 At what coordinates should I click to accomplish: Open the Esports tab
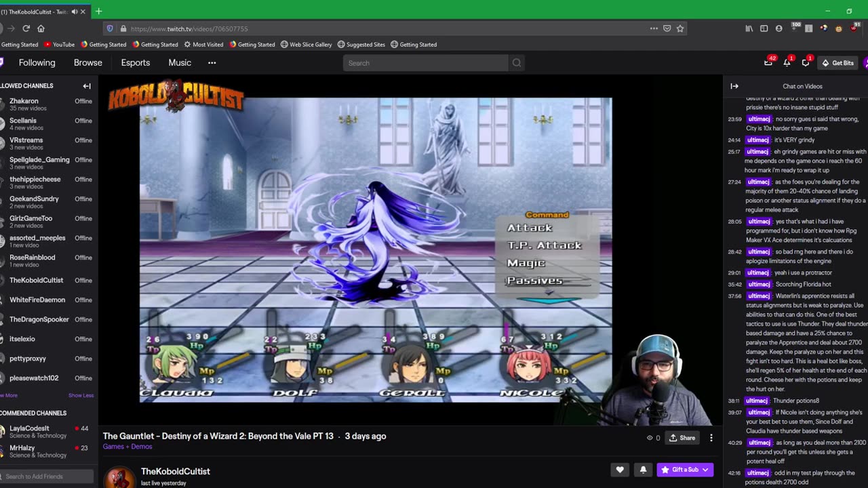tap(136, 63)
